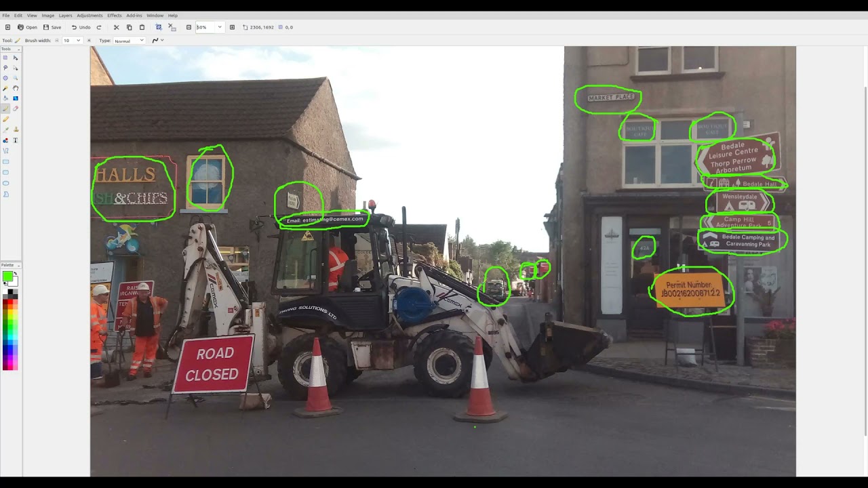Select the Pan hand tool
Image resolution: width=868 pixels, height=488 pixels.
click(x=16, y=88)
